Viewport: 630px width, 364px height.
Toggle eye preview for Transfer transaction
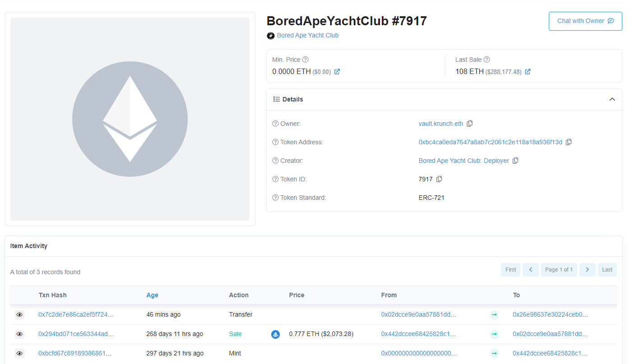19,315
